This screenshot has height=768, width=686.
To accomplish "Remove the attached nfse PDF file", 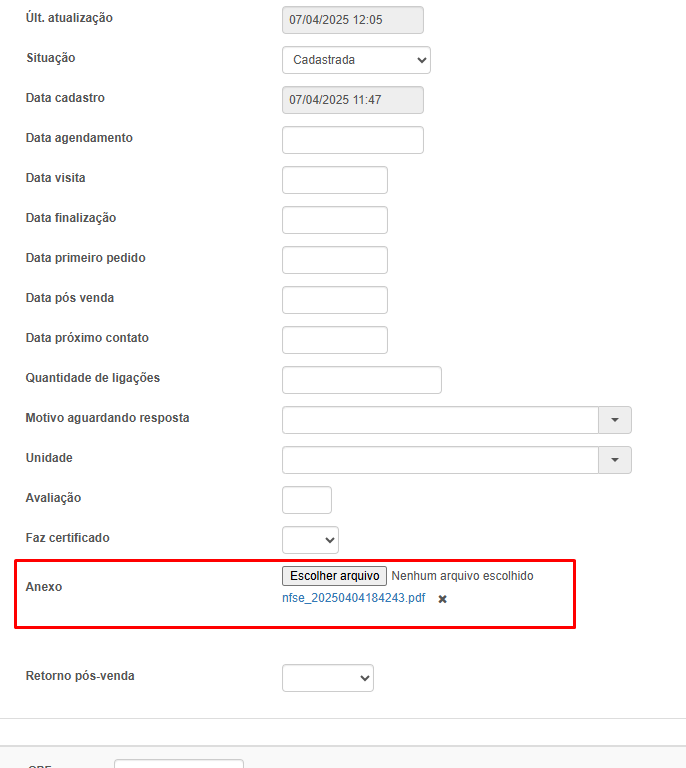I will tap(443, 599).
